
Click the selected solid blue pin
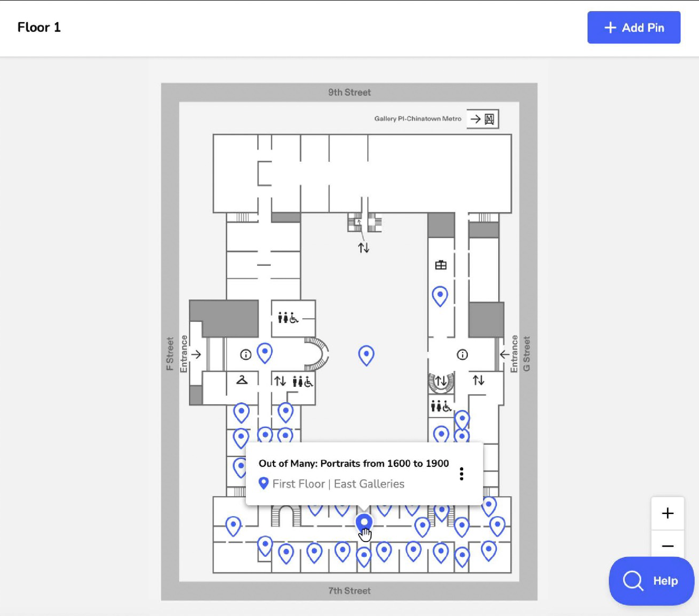coord(364,522)
